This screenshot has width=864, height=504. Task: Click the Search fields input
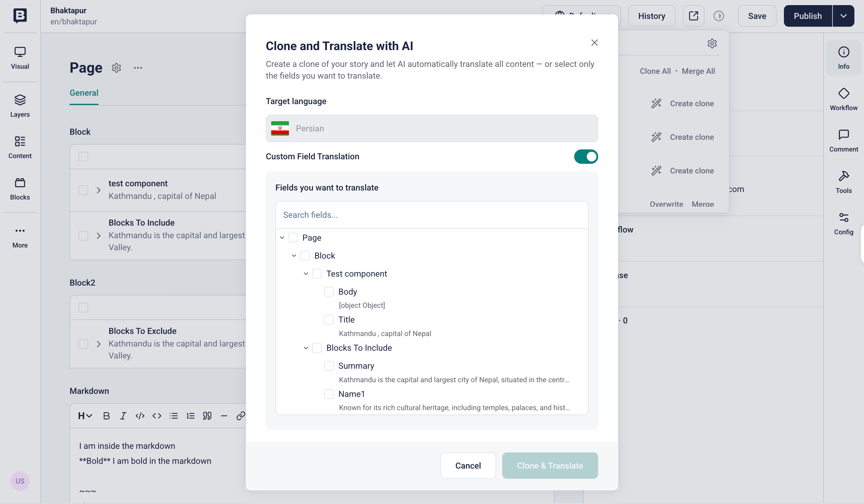tap(432, 215)
